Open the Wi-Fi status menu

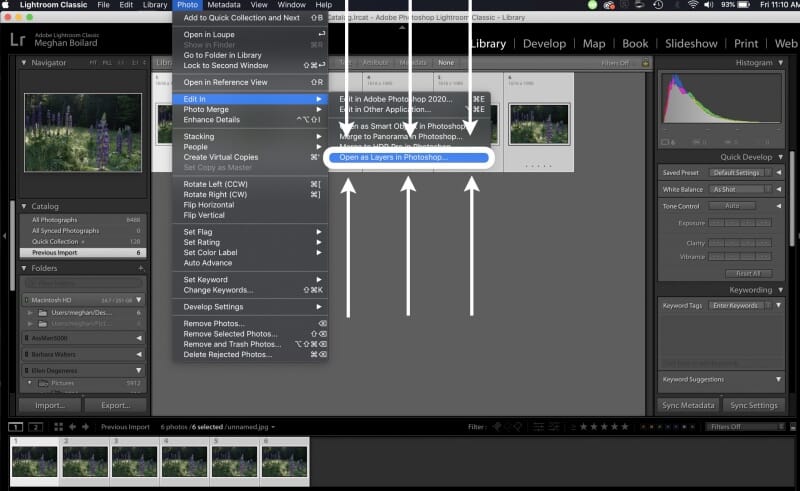[x=692, y=5]
